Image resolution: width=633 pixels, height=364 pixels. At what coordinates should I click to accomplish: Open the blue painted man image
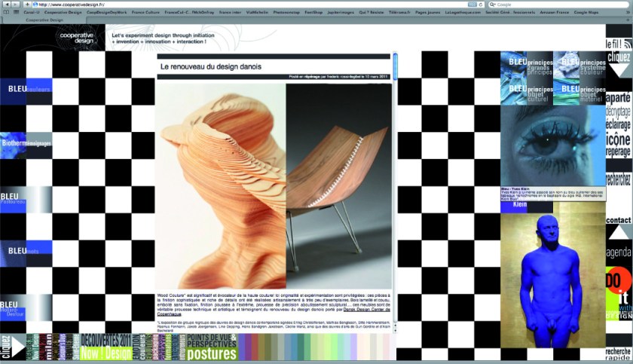tap(553, 280)
